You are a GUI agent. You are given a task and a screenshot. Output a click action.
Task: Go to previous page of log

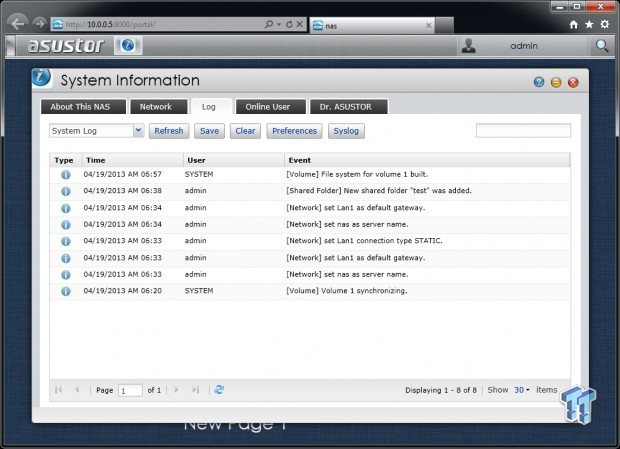click(77, 390)
